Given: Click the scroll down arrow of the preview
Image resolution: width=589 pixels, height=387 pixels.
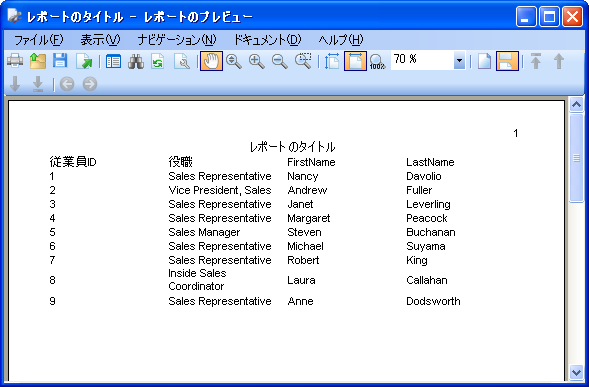Looking at the screenshot, I should coord(577,372).
